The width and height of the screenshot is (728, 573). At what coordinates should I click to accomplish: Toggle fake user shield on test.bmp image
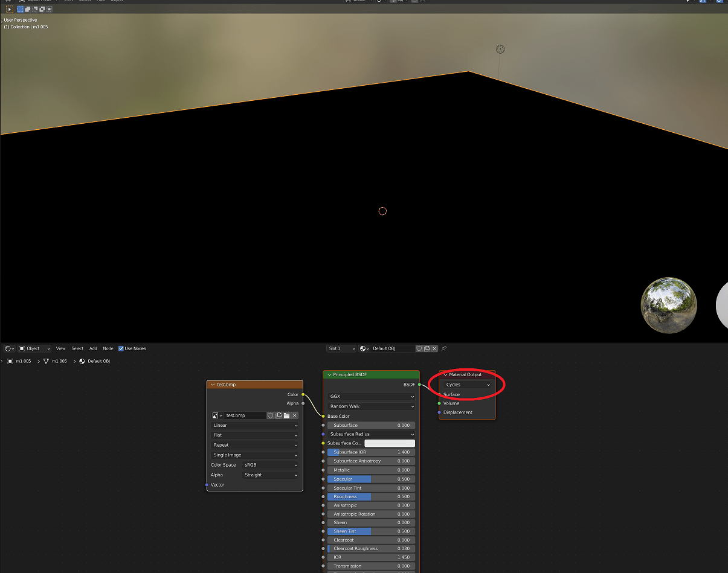pyautogui.click(x=270, y=415)
